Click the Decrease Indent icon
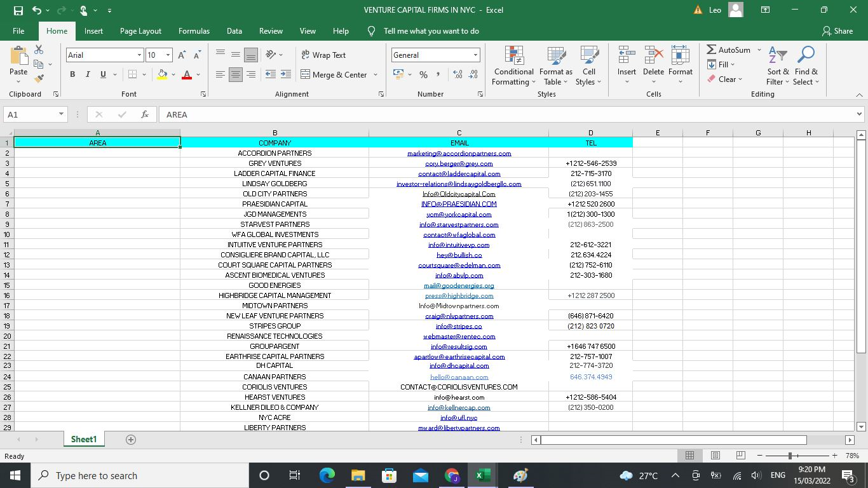This screenshot has width=868, height=488. pos(270,74)
